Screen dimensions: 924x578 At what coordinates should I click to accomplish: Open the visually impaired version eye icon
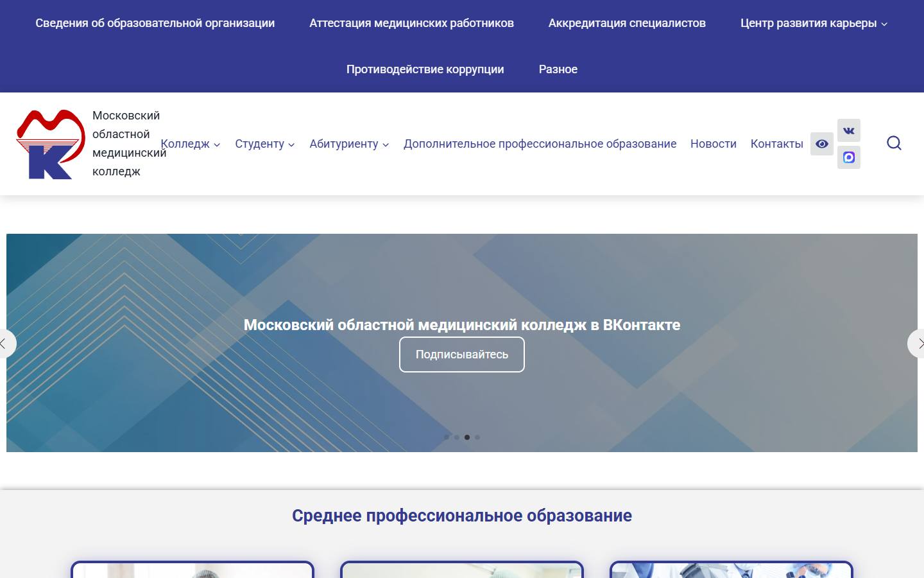822,144
